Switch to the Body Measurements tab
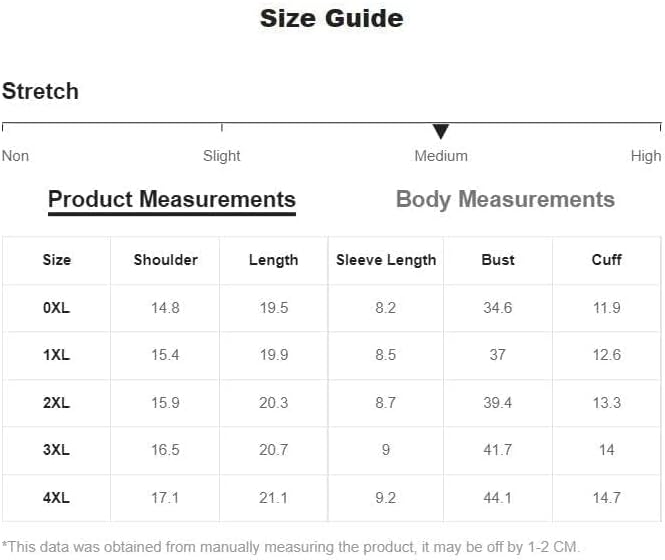Viewport: 665px width, 560px height. [x=505, y=199]
